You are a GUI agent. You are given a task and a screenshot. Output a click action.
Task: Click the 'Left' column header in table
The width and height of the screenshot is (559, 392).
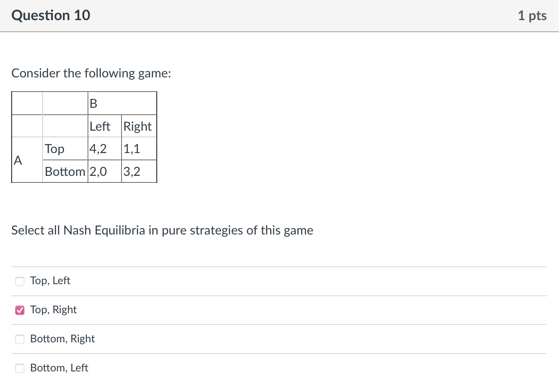click(x=99, y=126)
